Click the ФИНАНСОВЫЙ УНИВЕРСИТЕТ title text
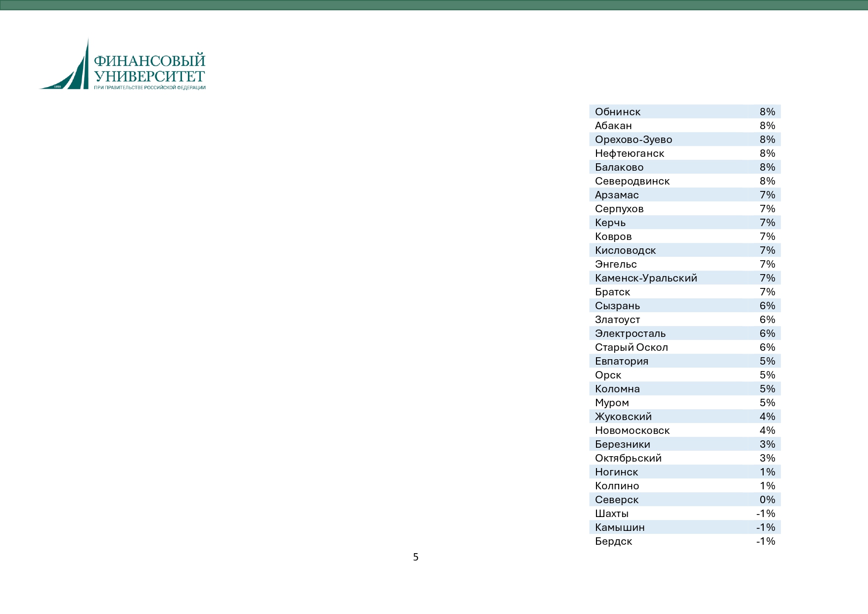The image size is (868, 614). tap(149, 68)
